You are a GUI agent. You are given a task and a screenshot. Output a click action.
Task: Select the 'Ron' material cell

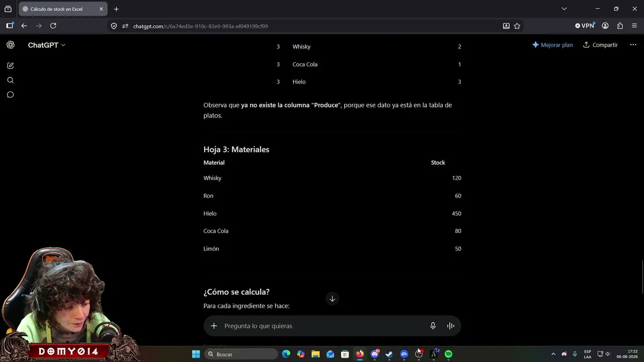tap(208, 196)
